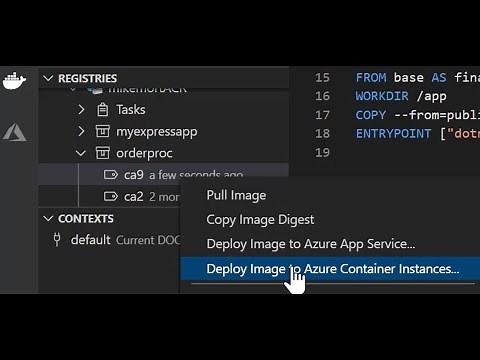Select the ca9 image tag
This screenshot has height=360, width=480.
click(163, 174)
